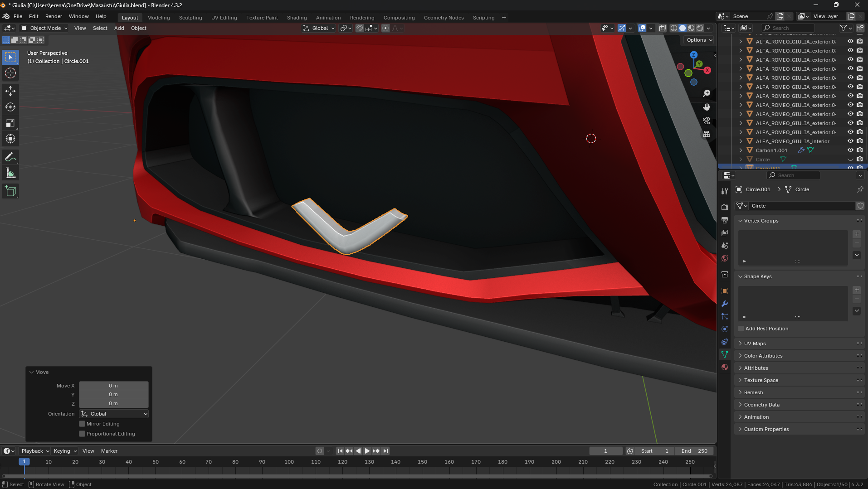Pick the Annotate pencil tool

(10, 157)
